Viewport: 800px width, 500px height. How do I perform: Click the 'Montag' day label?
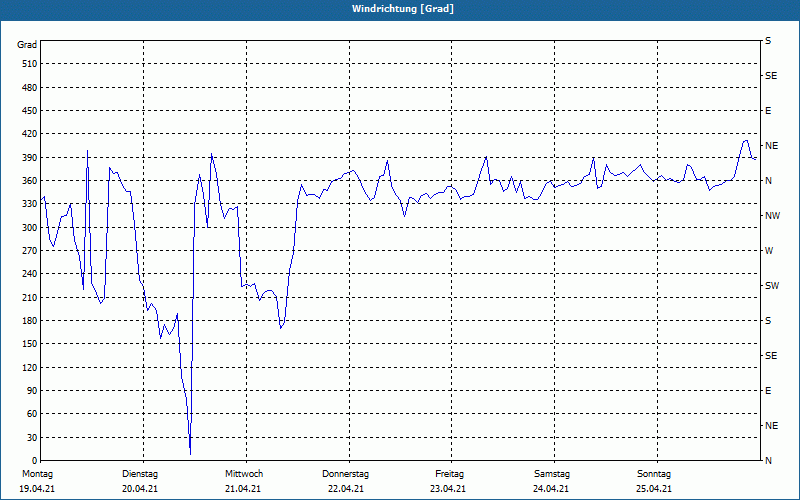37,474
